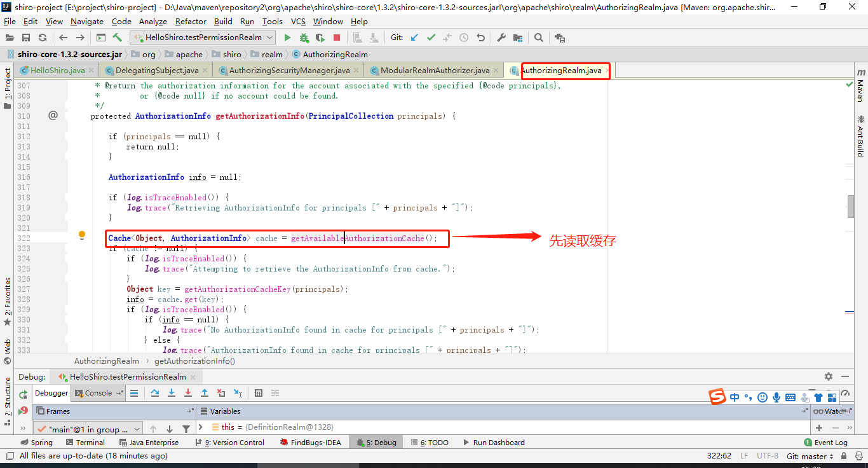
Task: Click Resume Program icon in debug sidebar
Action: coord(23,411)
